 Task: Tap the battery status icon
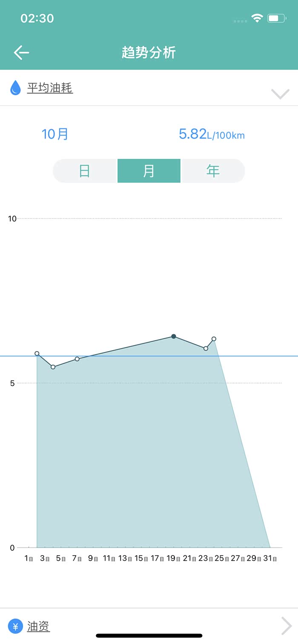[276, 18]
